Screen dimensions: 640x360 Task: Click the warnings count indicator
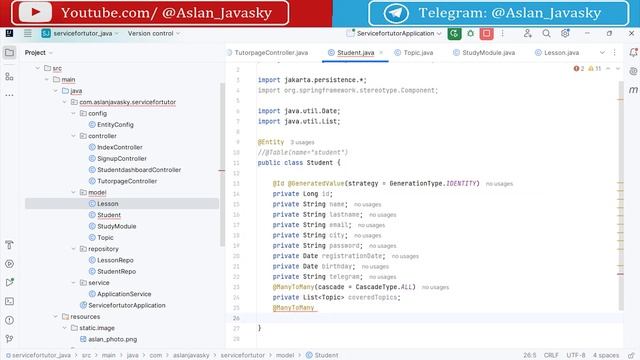point(595,69)
